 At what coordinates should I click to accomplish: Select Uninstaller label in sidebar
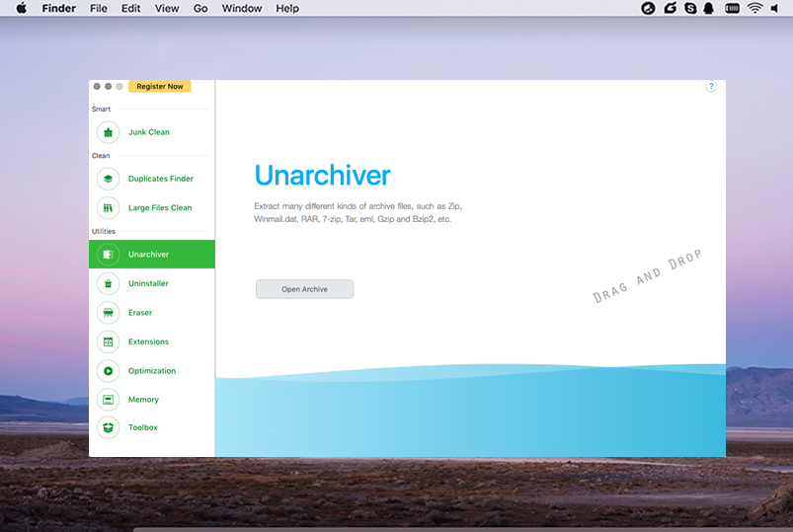point(148,283)
